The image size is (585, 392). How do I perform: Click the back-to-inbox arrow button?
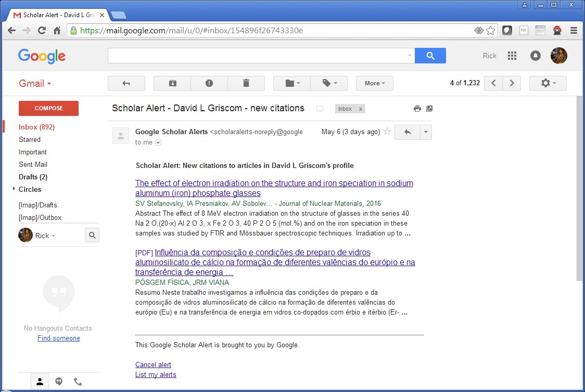126,83
